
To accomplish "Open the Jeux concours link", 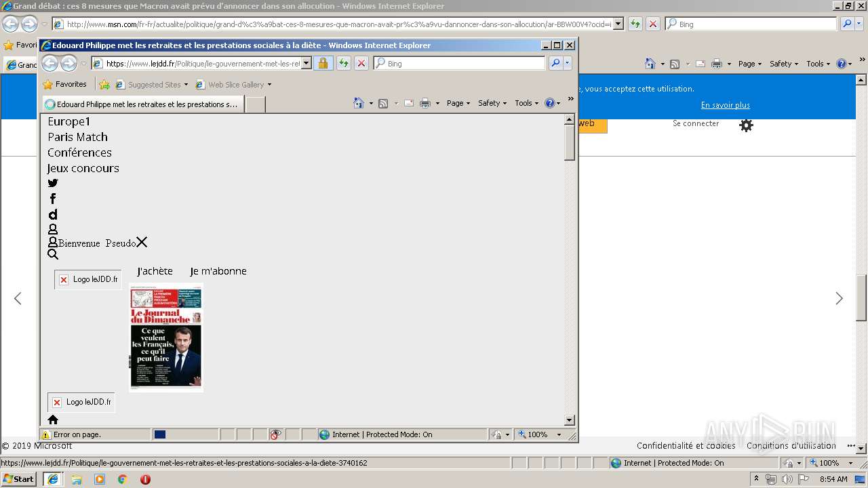I will (x=83, y=168).
